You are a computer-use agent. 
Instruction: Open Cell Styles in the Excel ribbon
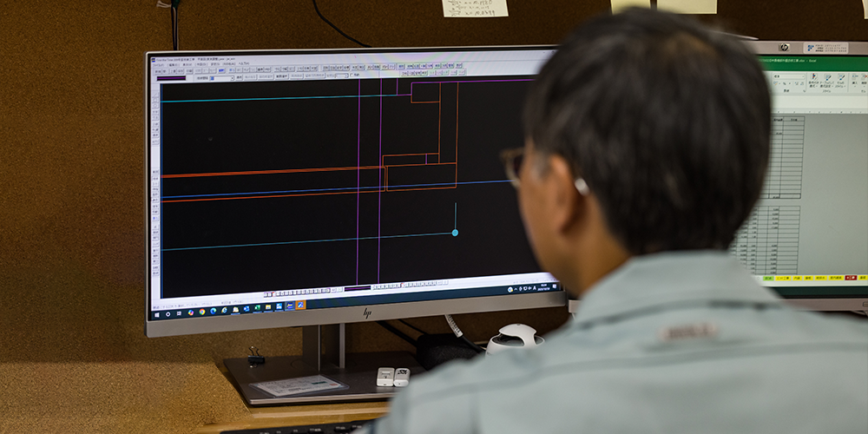(x=841, y=80)
